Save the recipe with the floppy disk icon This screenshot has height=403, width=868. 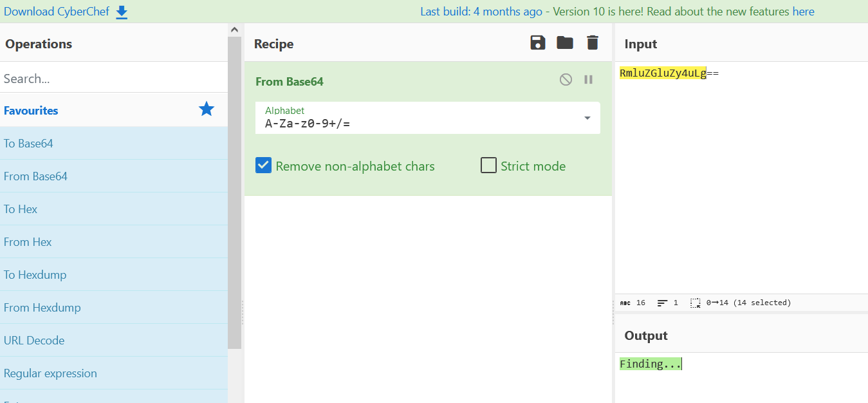coord(537,43)
